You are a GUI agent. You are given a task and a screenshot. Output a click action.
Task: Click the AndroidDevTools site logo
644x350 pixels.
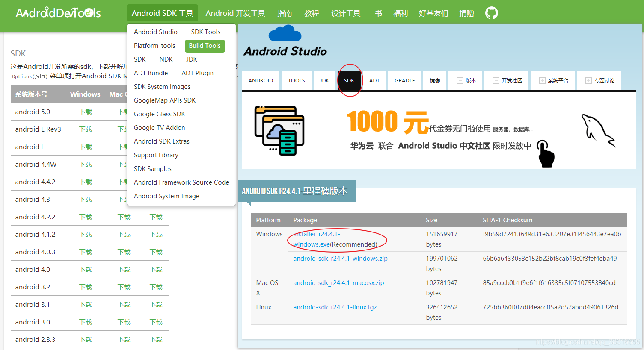point(58,13)
